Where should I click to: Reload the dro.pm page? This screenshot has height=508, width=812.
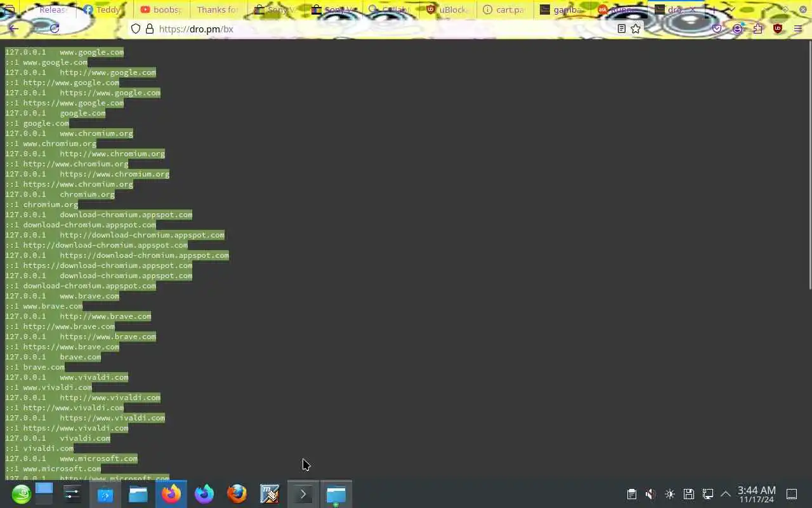[55, 29]
